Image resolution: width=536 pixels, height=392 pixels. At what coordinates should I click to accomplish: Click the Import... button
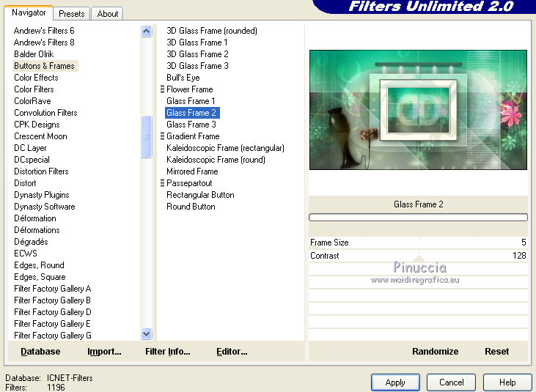pyautogui.click(x=104, y=352)
